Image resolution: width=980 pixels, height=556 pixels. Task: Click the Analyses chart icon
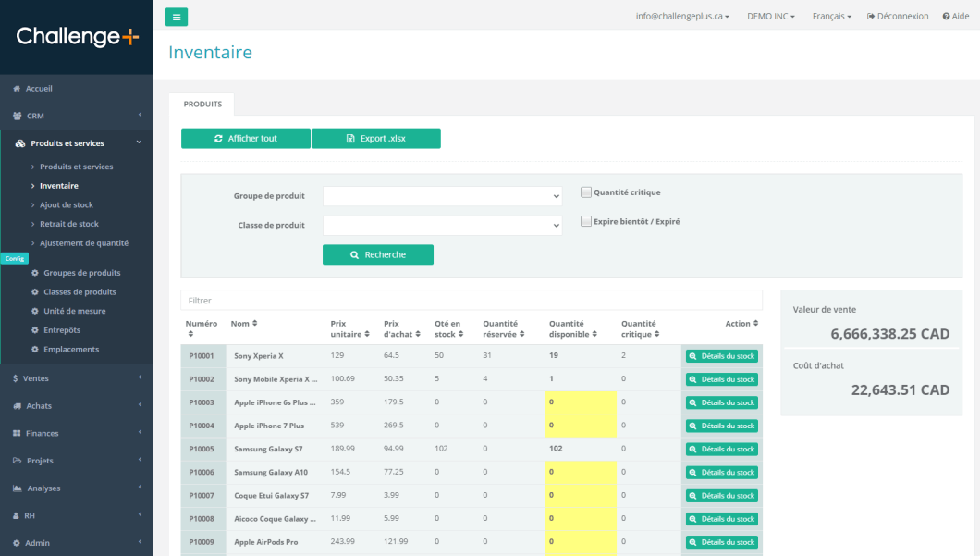tap(17, 488)
